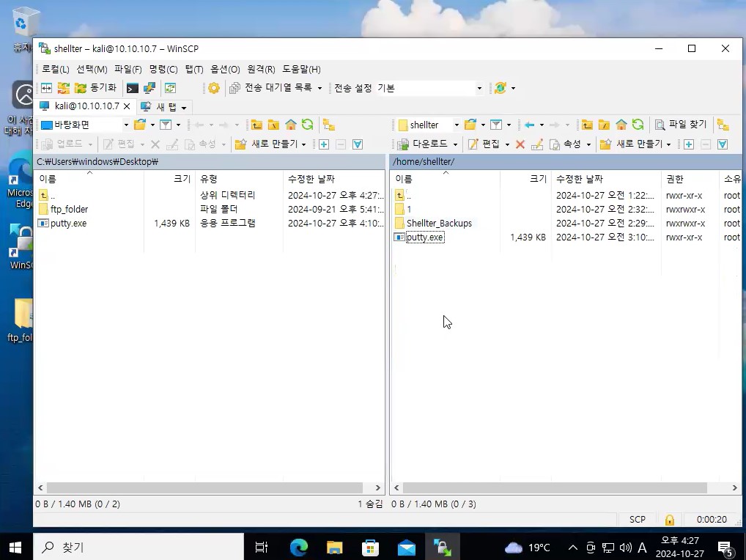Open the local drive dropdown showing 바탕화면
Screen dimensions: 746x560
[x=85, y=125]
